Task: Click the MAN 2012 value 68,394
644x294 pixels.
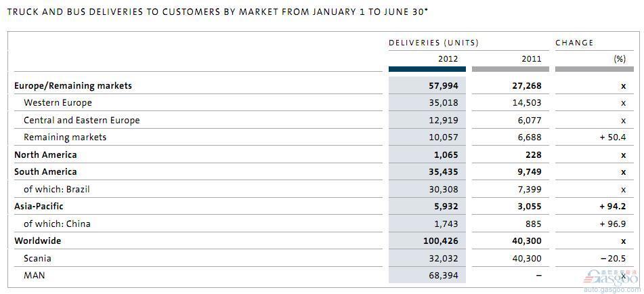Action: (443, 276)
